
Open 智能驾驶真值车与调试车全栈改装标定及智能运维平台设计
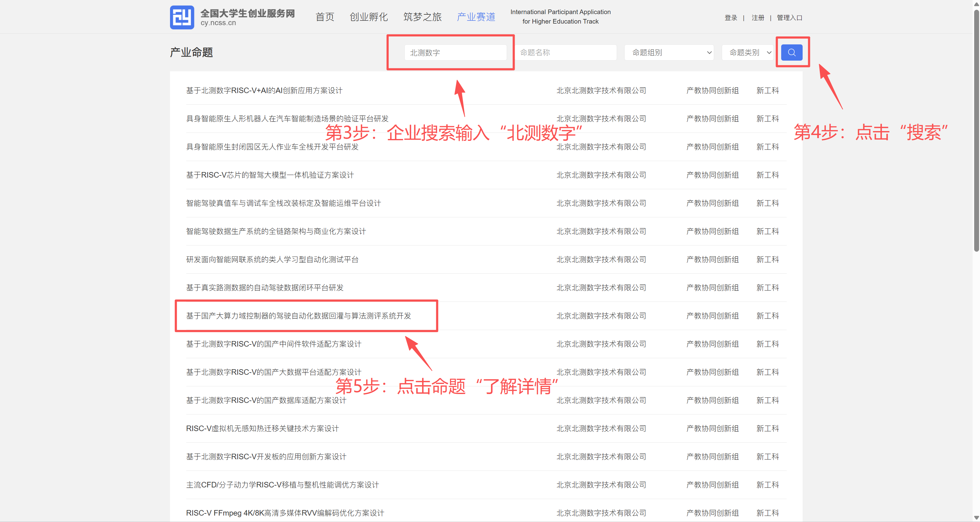pyautogui.click(x=283, y=203)
